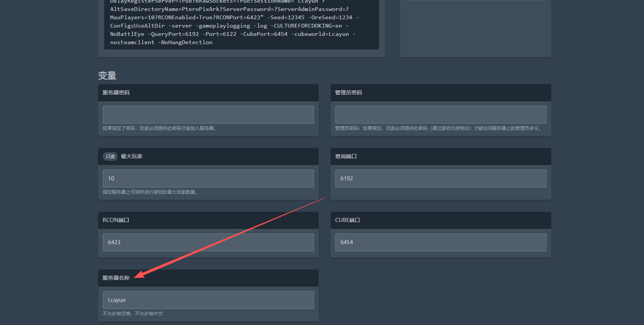Click the description below the 最大玩家 field

click(151, 192)
